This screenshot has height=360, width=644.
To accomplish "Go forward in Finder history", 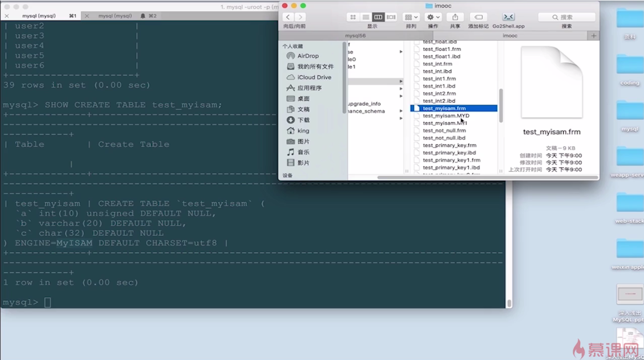I will (x=300, y=17).
